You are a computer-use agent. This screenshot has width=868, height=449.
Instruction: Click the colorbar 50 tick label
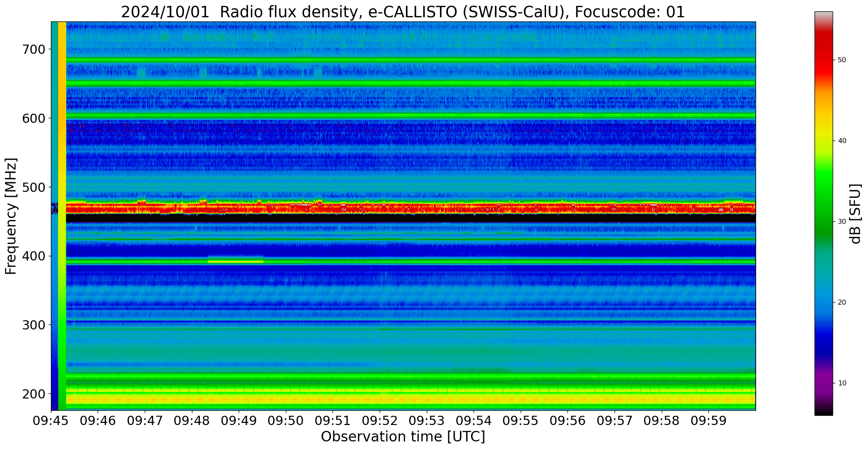click(842, 60)
